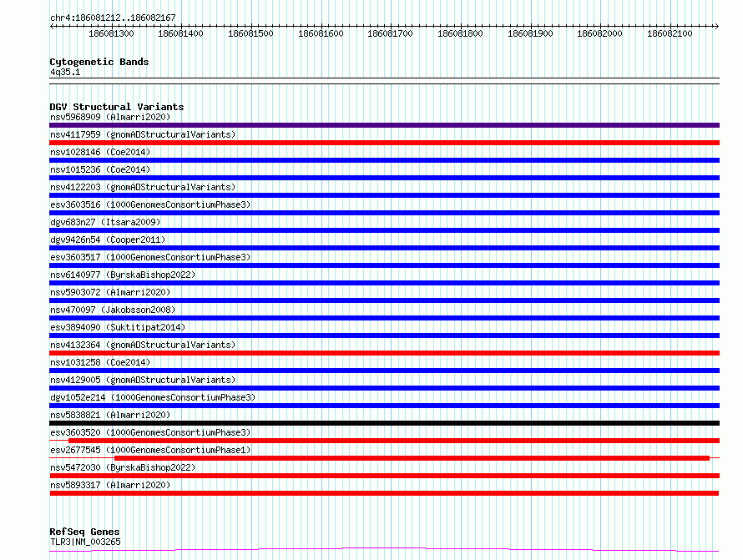The width and height of the screenshot is (743, 560).
Task: Select the black 4q35.1 cytogenetic band line
Action: [x=384, y=81]
